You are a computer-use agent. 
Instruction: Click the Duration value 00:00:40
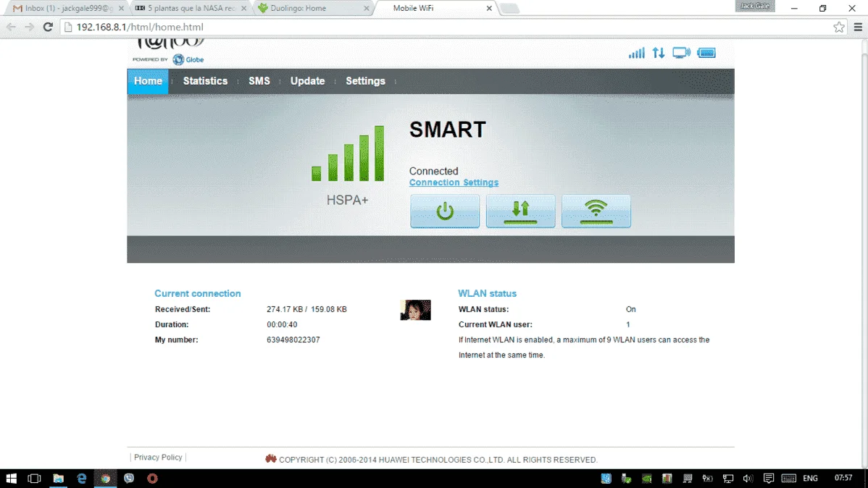click(x=282, y=325)
